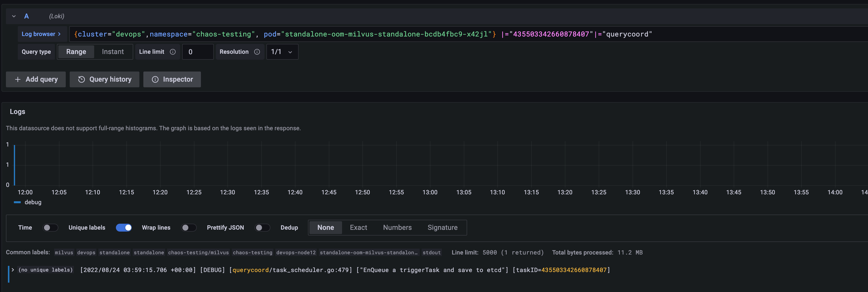Click the blue A query letter badge
Screen dimensions: 868x292
26,16
